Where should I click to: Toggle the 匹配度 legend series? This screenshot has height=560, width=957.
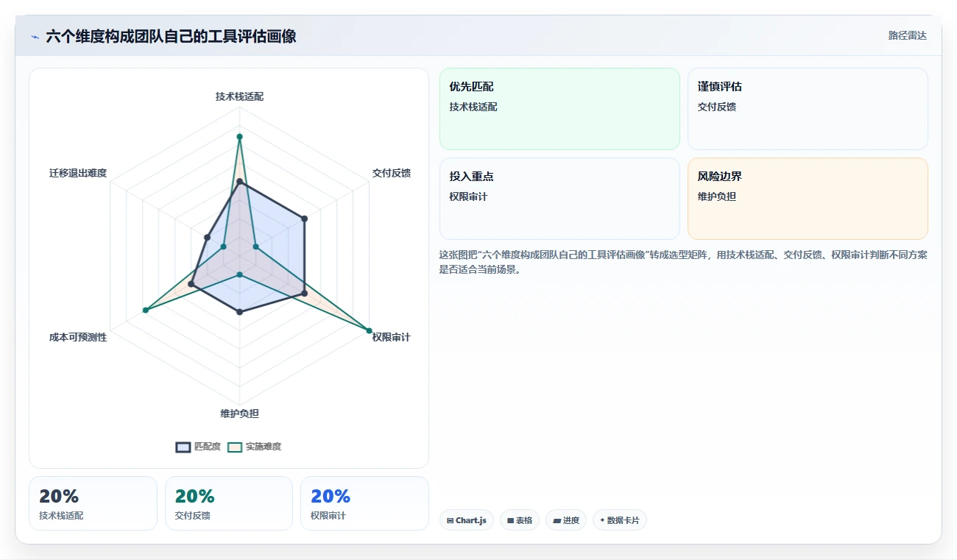(199, 447)
